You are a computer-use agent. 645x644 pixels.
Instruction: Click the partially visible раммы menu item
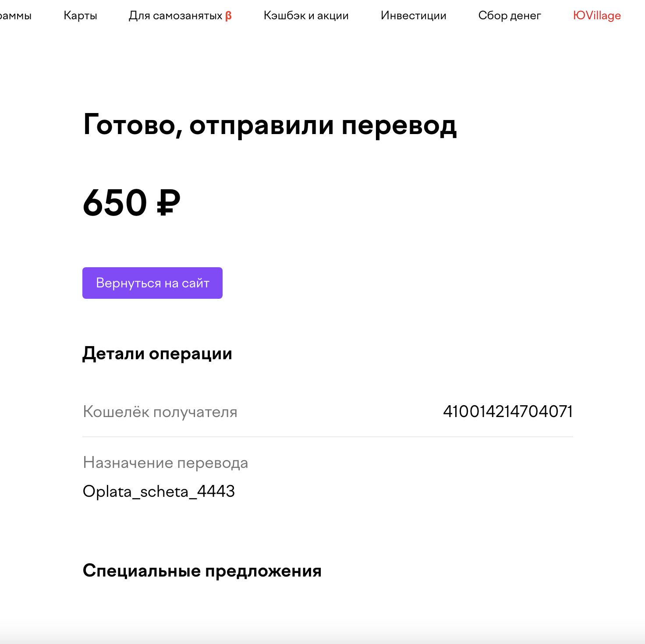click(16, 16)
